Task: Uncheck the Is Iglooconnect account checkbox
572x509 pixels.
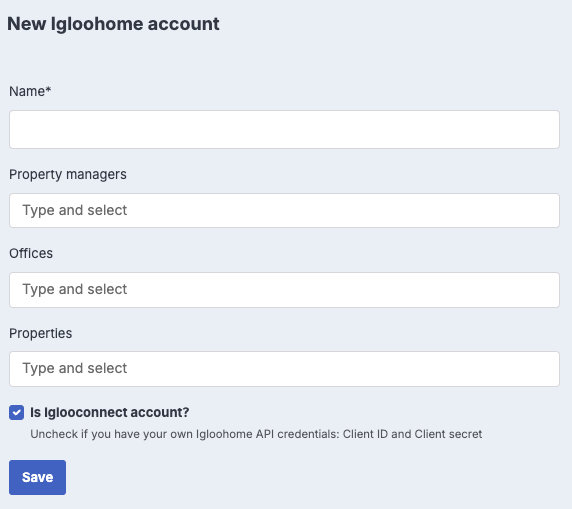Action: point(16,413)
